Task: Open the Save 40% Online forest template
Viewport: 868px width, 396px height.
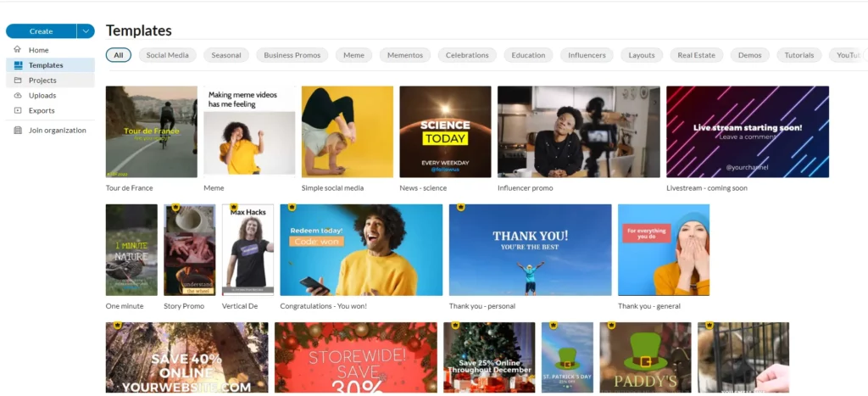Action: tap(186, 357)
